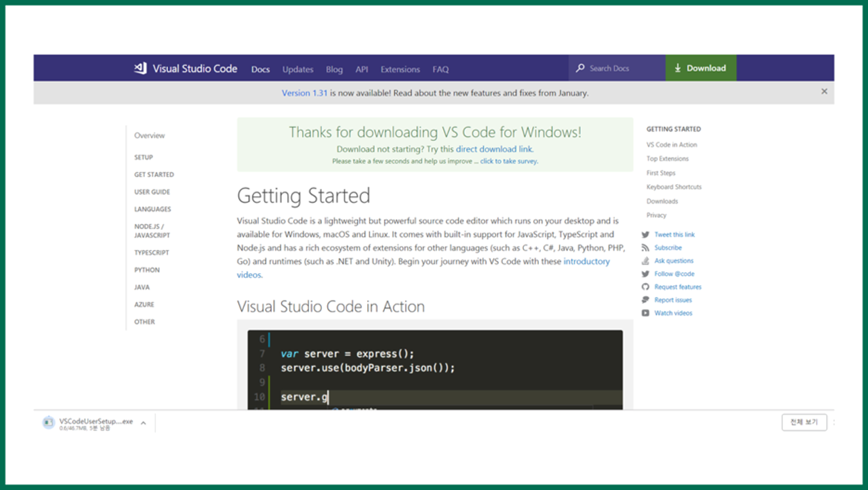Dismiss the version banner with the X
The height and width of the screenshot is (490, 868).
click(x=825, y=91)
